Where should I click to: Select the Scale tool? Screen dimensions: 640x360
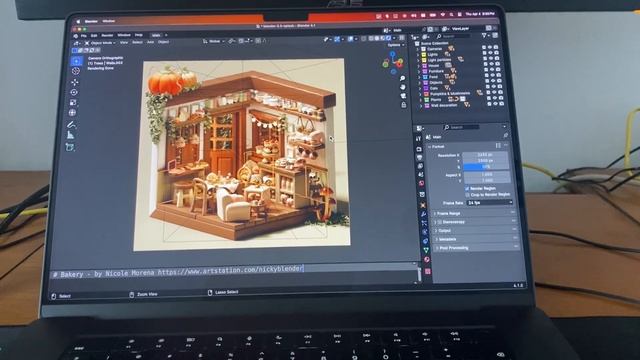(73, 103)
